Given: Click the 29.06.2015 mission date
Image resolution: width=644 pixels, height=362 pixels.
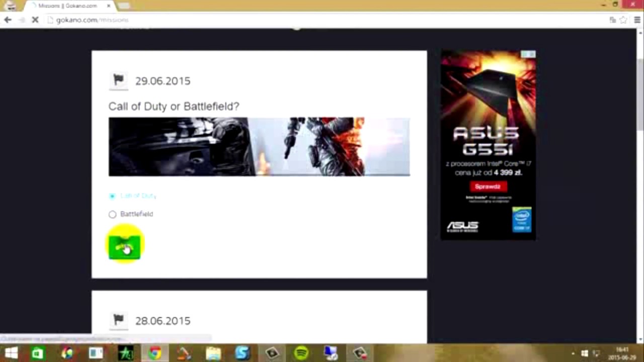Looking at the screenshot, I should point(163,81).
